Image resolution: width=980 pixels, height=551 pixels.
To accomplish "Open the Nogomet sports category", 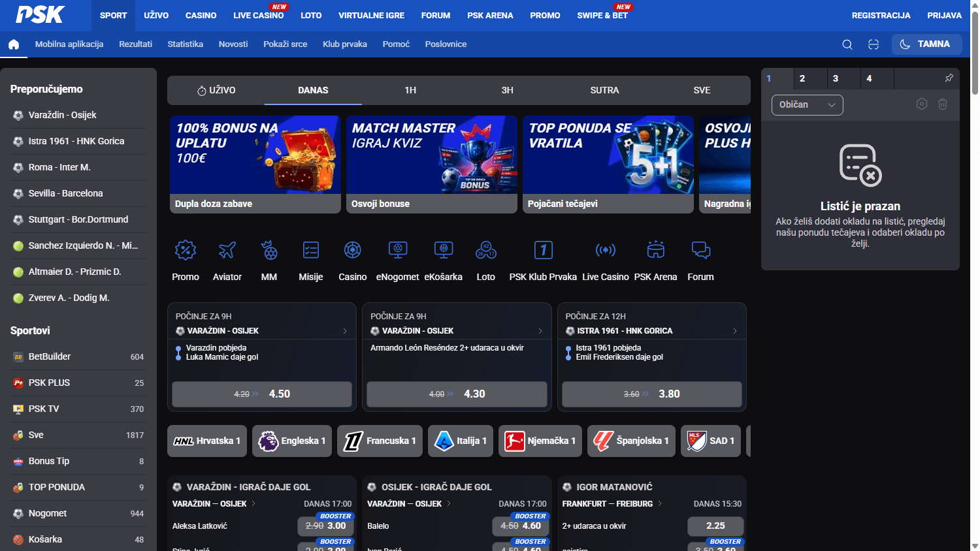I will point(78,513).
